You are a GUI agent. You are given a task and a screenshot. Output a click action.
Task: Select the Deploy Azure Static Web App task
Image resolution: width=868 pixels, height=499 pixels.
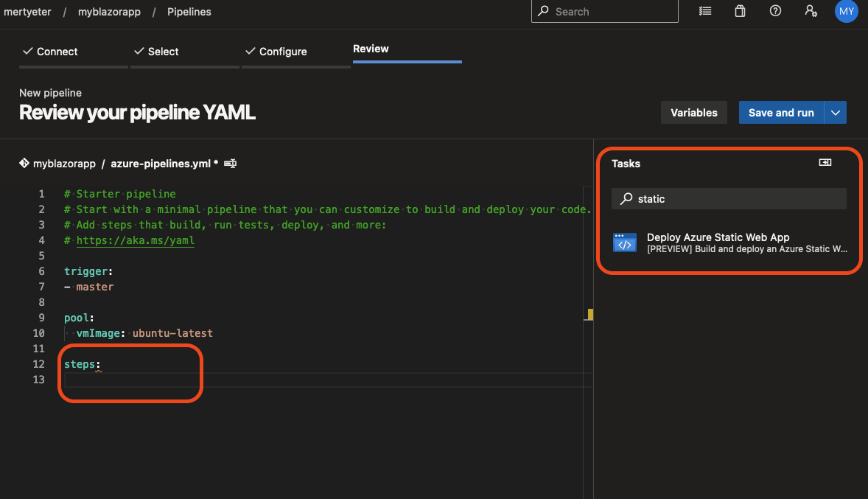point(729,242)
